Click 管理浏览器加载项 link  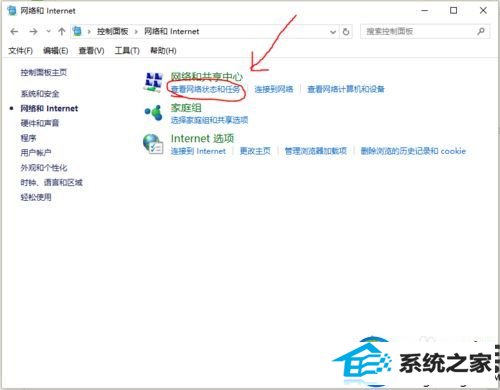point(316,151)
